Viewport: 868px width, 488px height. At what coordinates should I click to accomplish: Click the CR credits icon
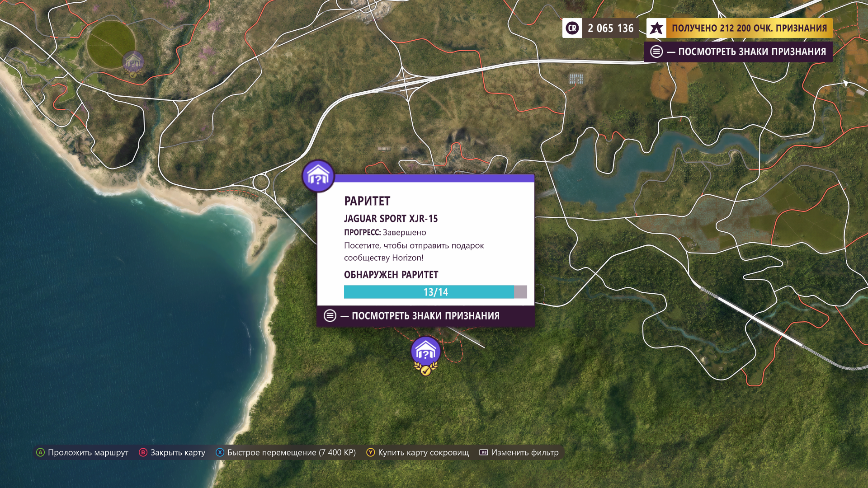[x=572, y=28]
